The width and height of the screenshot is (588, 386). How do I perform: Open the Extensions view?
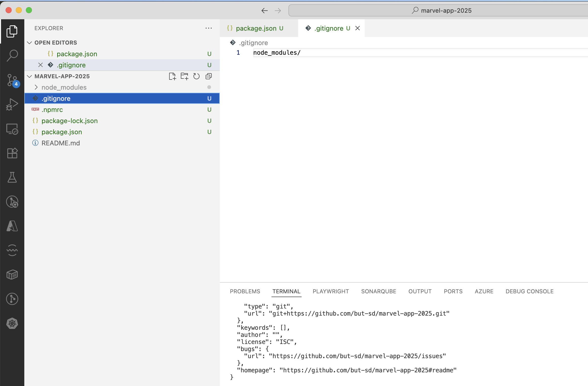tap(12, 153)
